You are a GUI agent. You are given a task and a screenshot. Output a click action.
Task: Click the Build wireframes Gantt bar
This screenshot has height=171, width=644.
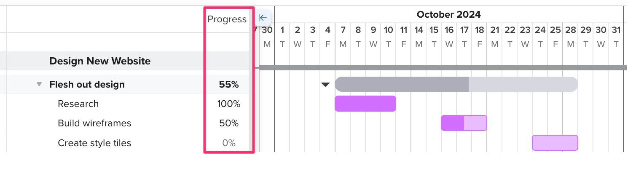click(464, 123)
